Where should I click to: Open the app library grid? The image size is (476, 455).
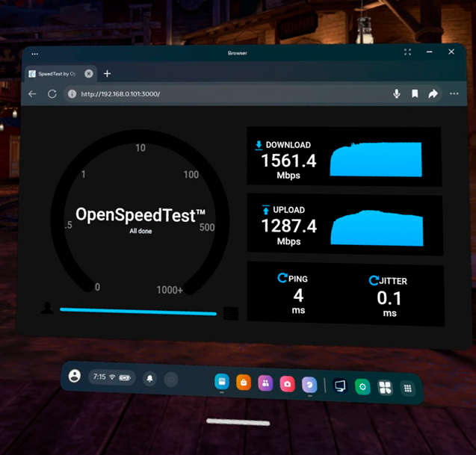tap(408, 389)
